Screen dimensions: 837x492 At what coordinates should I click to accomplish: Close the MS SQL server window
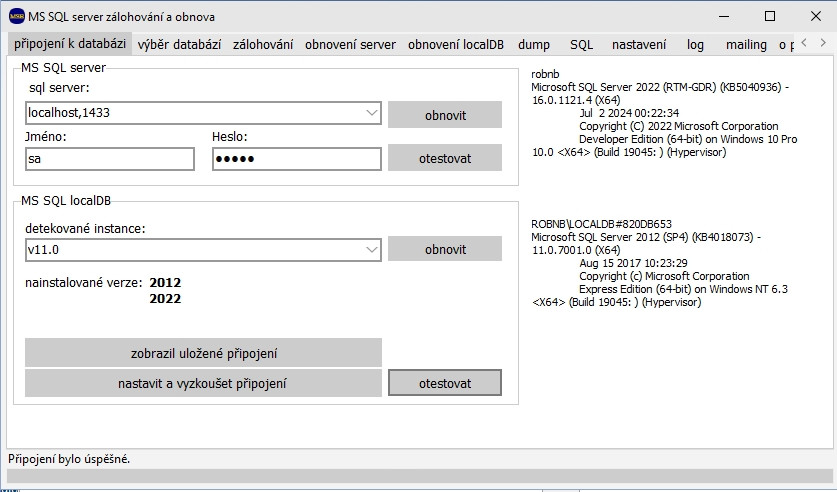click(x=816, y=17)
